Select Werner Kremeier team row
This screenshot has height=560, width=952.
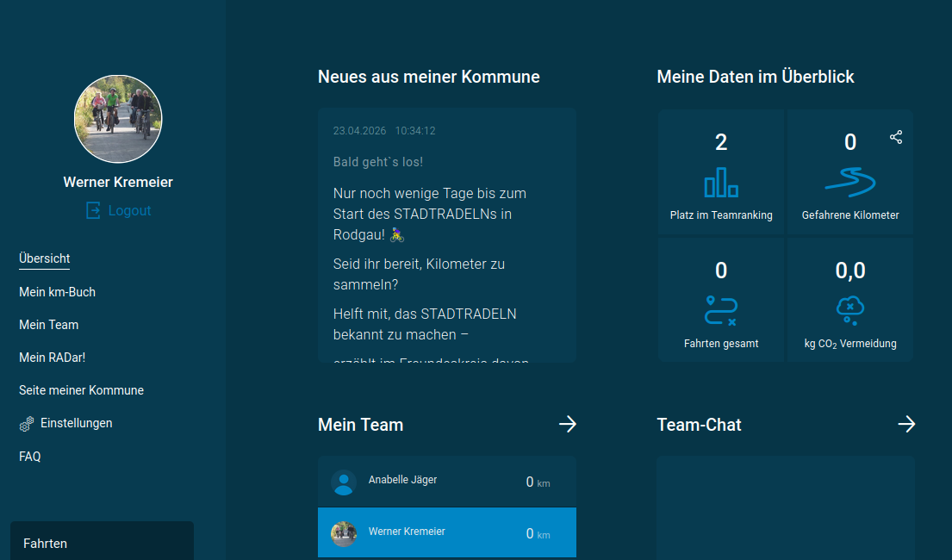[x=446, y=532]
